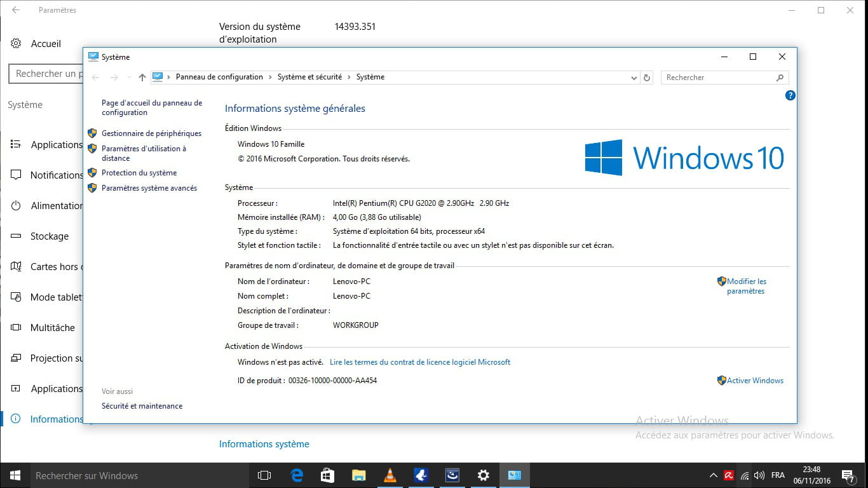Viewport: 868px width, 488px height.
Task: Open the clock showing 23:48
Action: (812, 475)
